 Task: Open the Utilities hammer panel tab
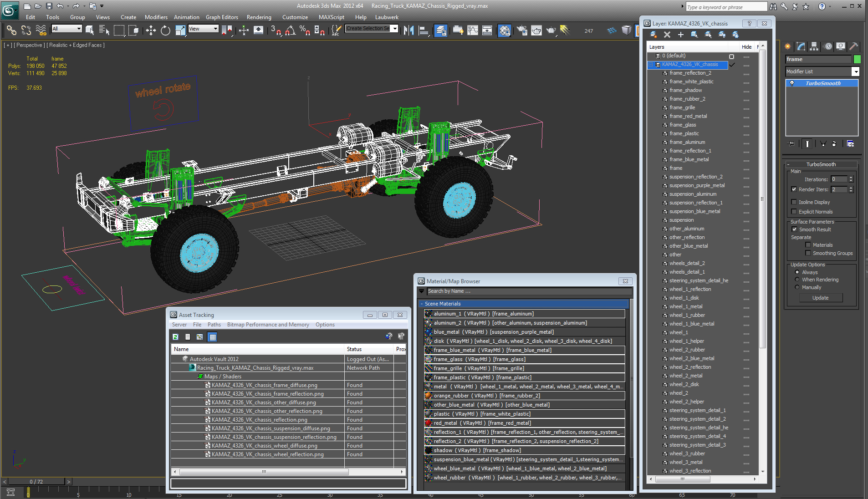(x=853, y=46)
